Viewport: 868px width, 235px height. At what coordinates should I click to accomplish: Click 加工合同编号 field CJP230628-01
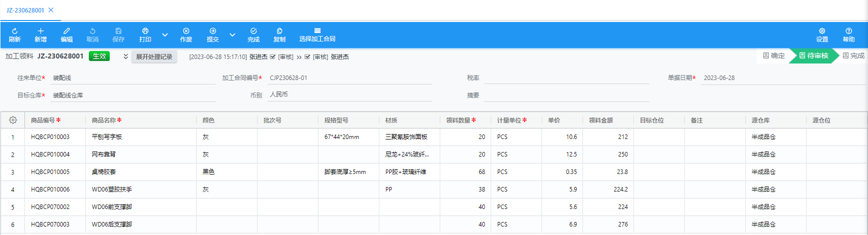coord(349,78)
